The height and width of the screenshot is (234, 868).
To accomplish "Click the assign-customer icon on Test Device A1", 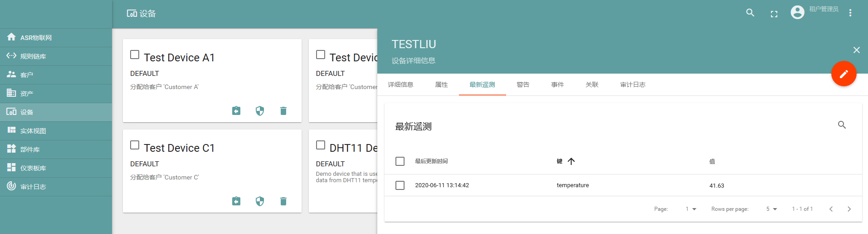I will 236,111.
